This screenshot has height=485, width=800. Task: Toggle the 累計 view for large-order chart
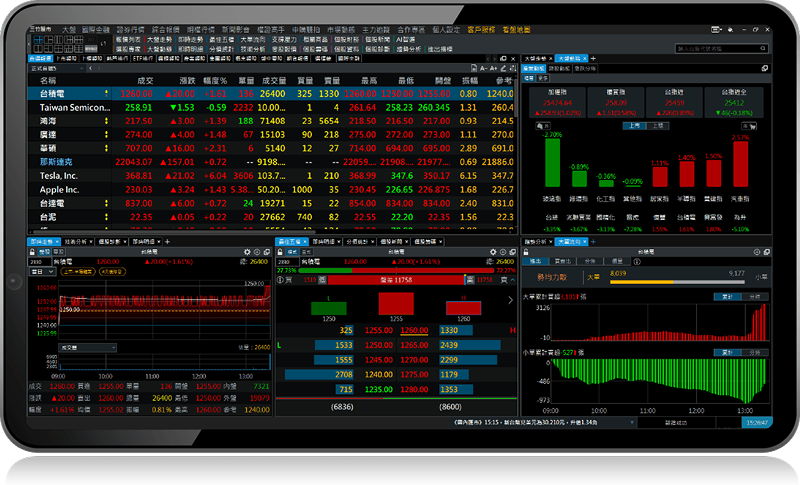click(727, 296)
